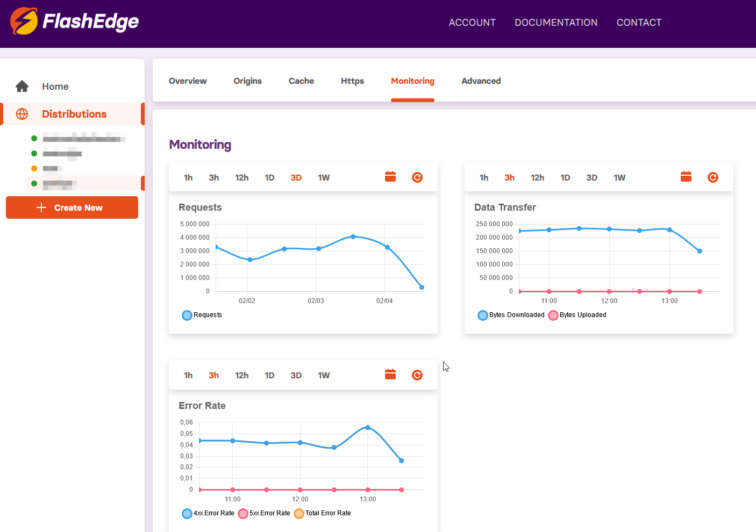Screen dimensions: 756x532
Task: Open calendar picker for Error Rate chart
Action: pos(390,375)
